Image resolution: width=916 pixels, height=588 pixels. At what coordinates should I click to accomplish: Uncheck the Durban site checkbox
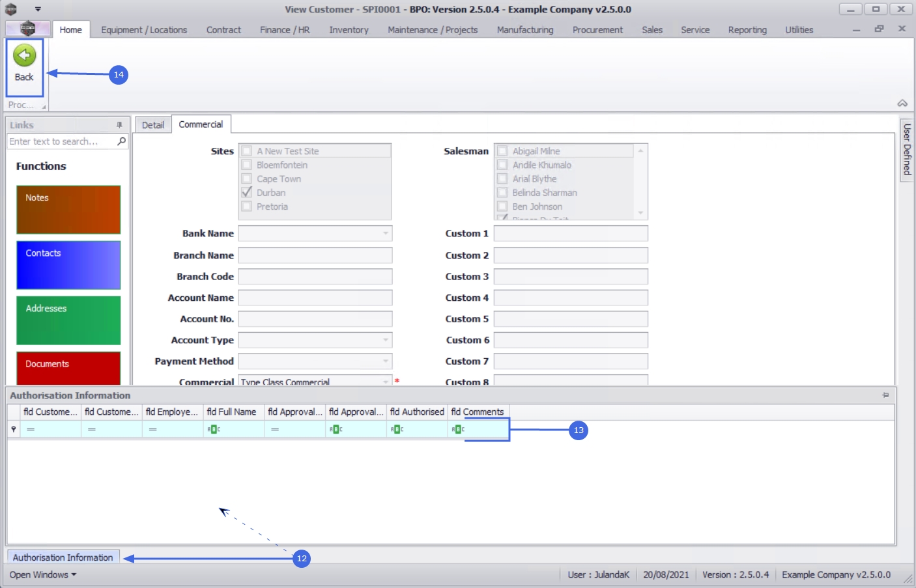click(247, 192)
